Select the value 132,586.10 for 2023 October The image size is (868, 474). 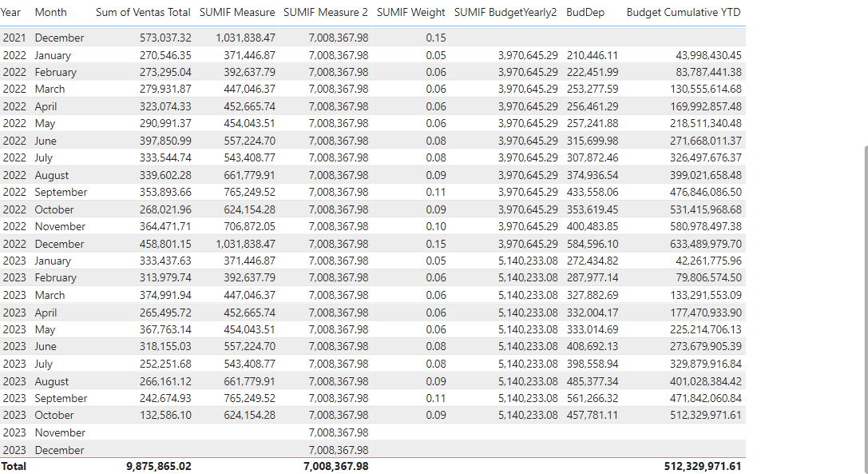coord(165,415)
